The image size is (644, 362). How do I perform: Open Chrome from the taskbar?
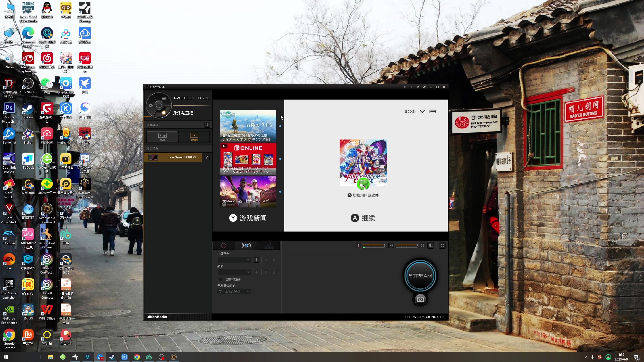click(x=137, y=357)
